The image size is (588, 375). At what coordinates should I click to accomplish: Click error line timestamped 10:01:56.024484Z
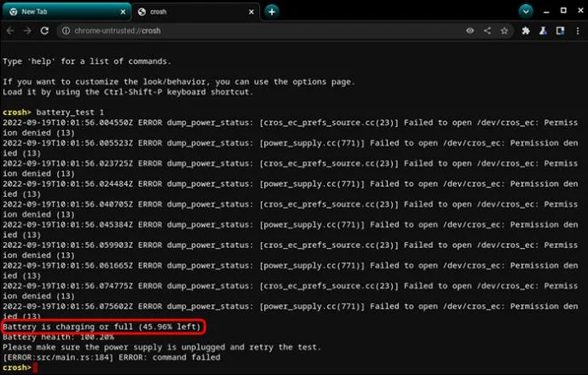tap(291, 189)
